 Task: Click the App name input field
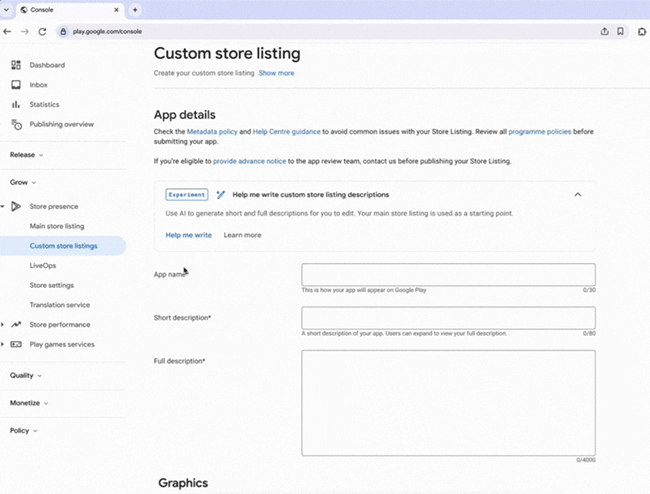pos(448,274)
